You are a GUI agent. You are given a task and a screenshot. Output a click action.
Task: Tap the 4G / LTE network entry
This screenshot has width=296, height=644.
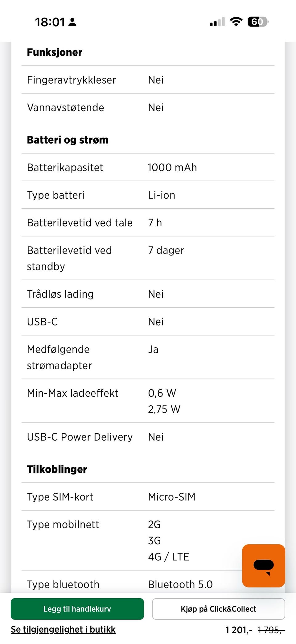click(x=169, y=557)
